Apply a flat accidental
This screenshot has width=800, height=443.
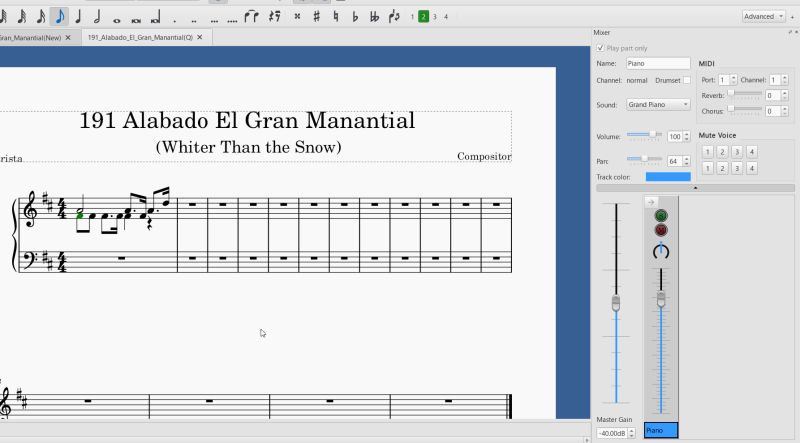[x=355, y=17]
